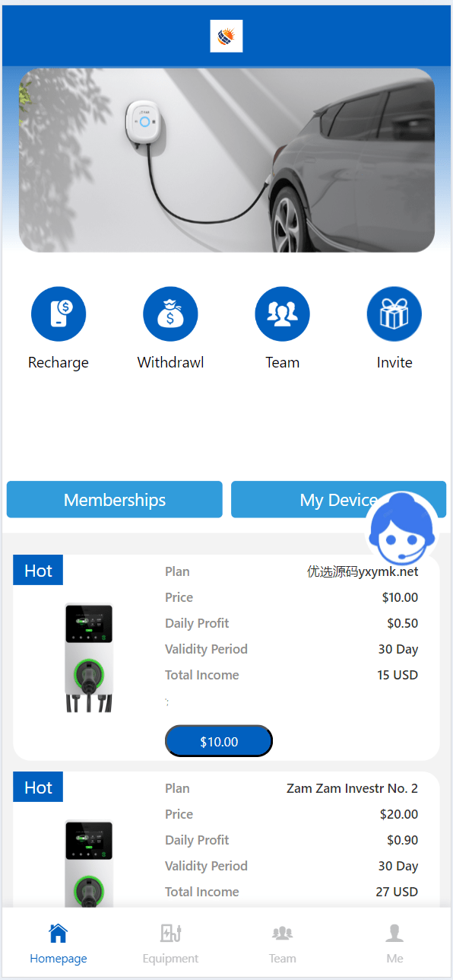This screenshot has height=980, width=453.
Task: Tap the Recharge phone-dollar icon
Action: tap(59, 313)
